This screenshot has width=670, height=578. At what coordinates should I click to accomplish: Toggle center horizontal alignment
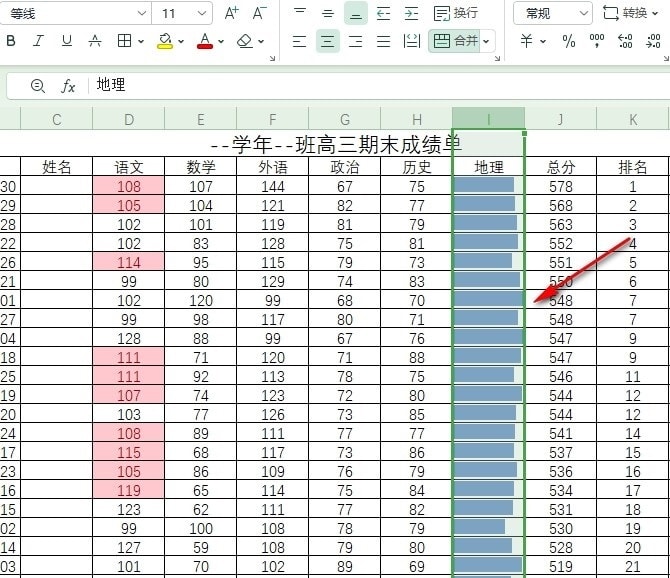(327, 41)
